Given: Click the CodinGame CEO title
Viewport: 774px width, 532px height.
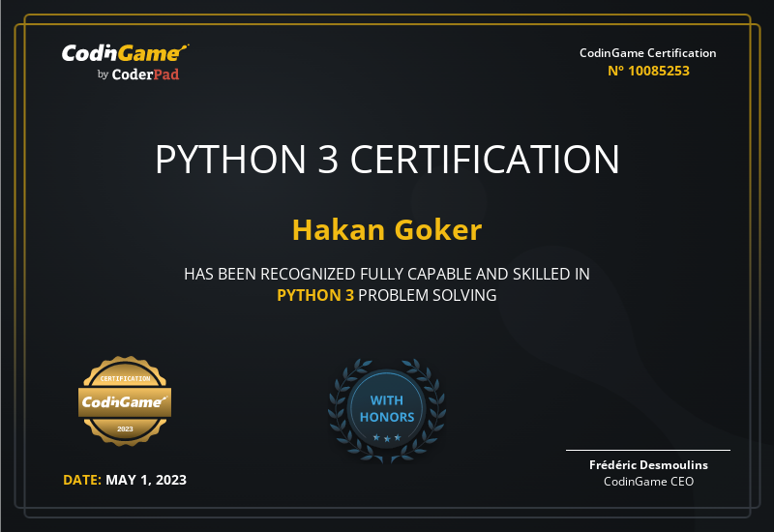Looking at the screenshot, I should [x=648, y=481].
